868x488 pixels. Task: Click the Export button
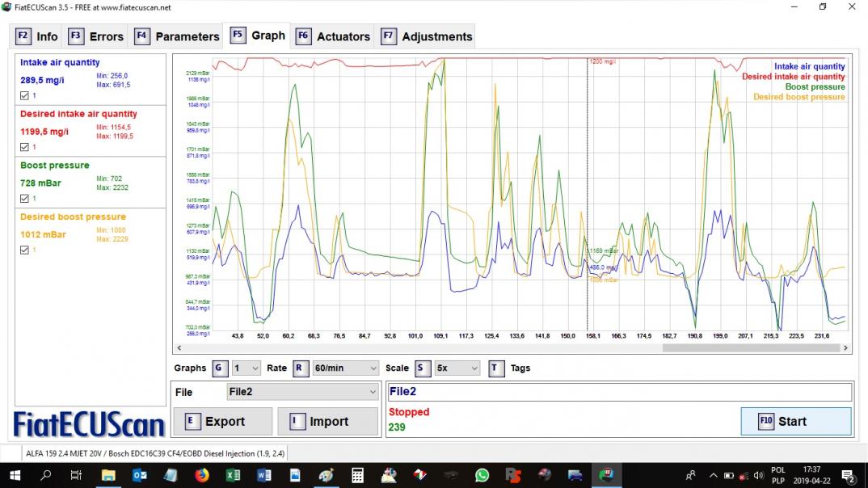click(222, 421)
